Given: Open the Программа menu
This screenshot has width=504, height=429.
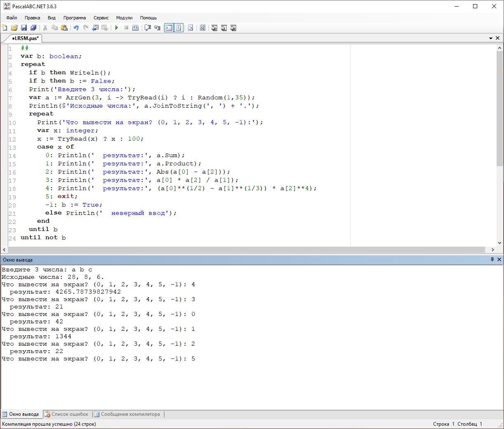Looking at the screenshot, I should pos(75,18).
